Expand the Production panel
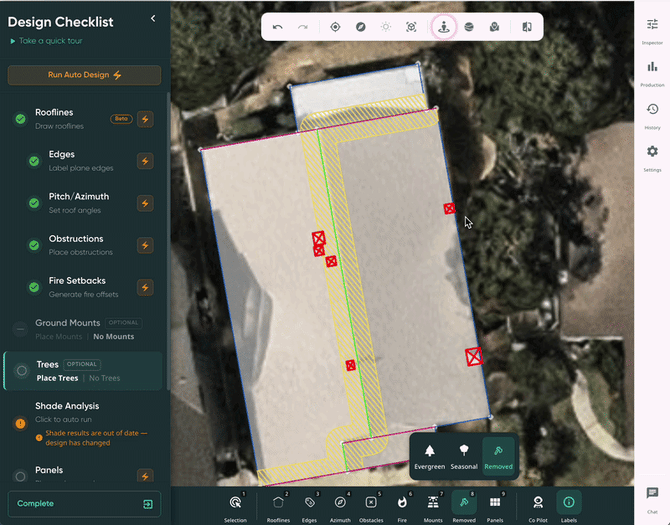Viewport: 670px width, 525px height. pyautogui.click(x=652, y=72)
